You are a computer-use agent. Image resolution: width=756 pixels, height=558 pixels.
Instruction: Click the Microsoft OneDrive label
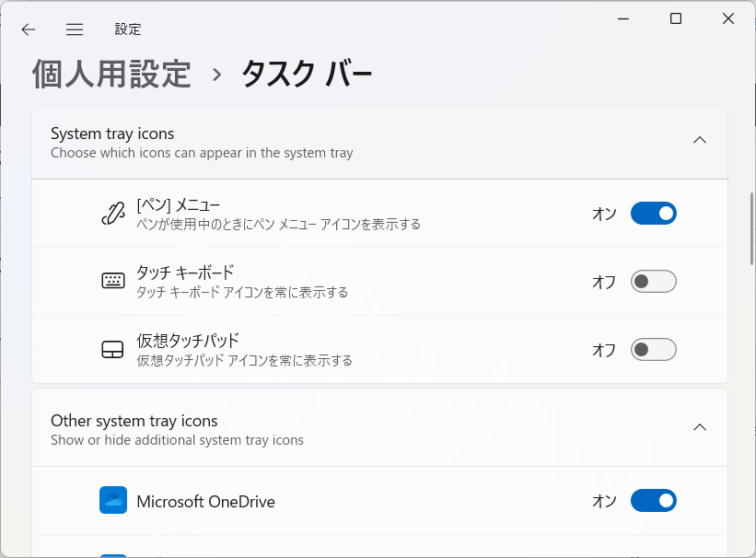(x=206, y=502)
